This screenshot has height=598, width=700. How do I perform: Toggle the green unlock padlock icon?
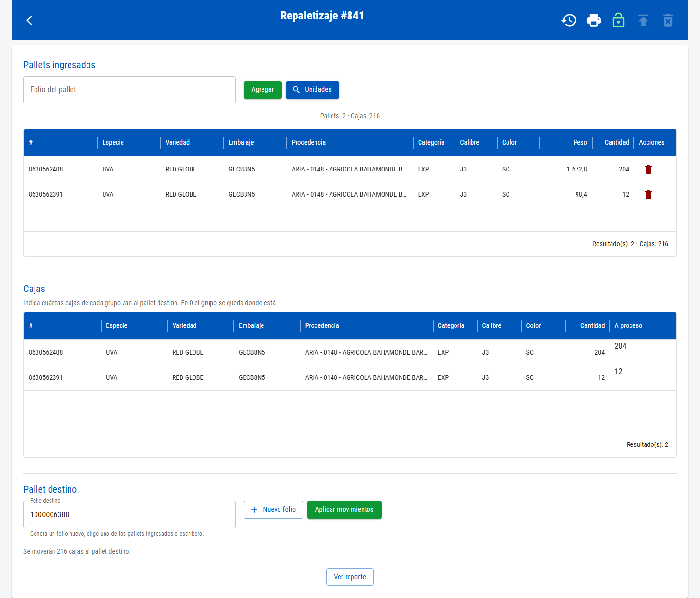[618, 20]
